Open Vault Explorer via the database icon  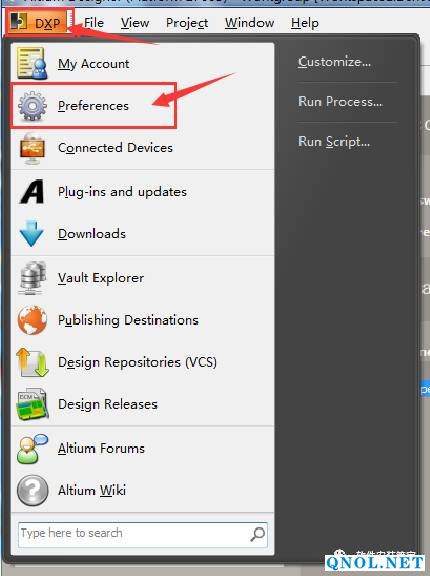[x=32, y=277]
